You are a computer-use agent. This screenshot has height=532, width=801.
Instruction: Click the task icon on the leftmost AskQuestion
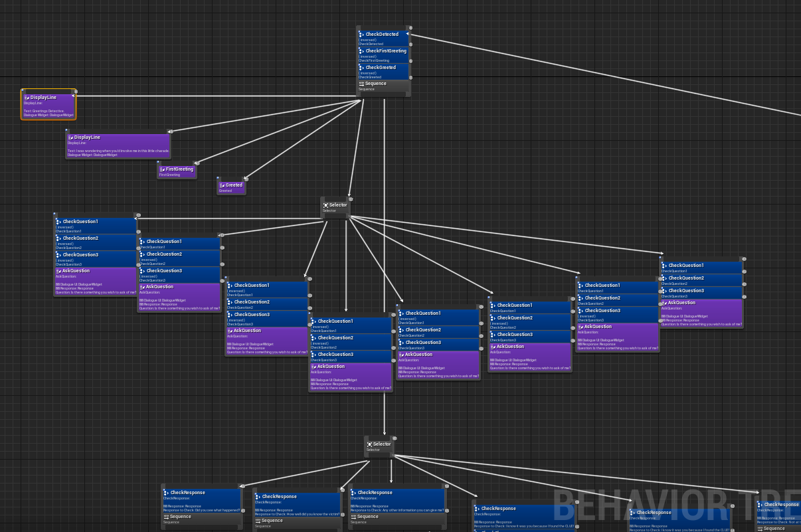coord(58,271)
